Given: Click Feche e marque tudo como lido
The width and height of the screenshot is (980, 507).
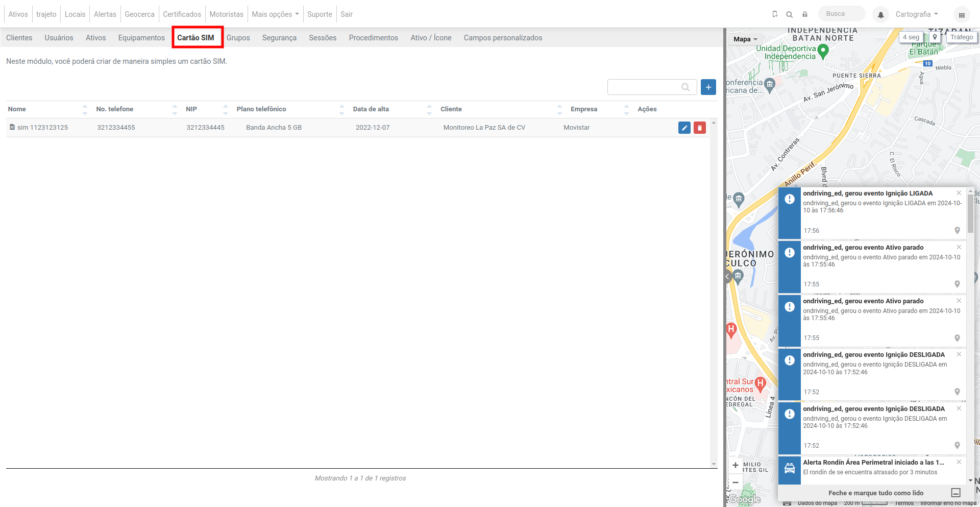Looking at the screenshot, I should point(876,493).
